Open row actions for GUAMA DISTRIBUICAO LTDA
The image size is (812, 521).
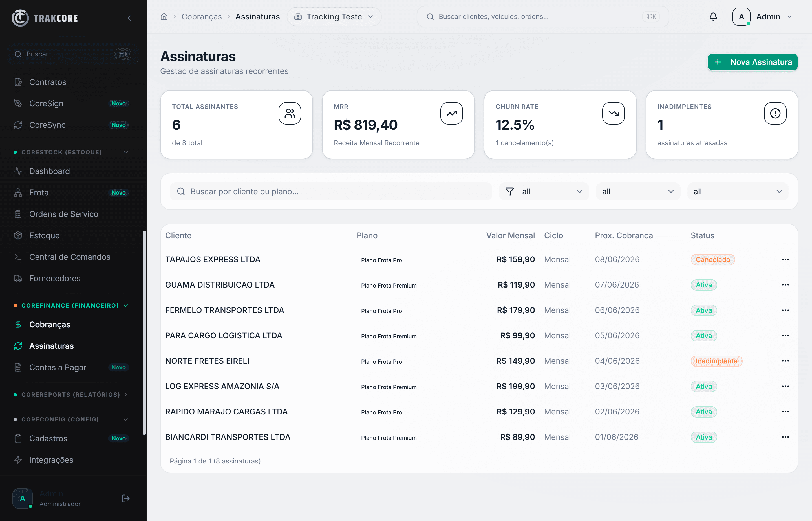[x=785, y=285]
